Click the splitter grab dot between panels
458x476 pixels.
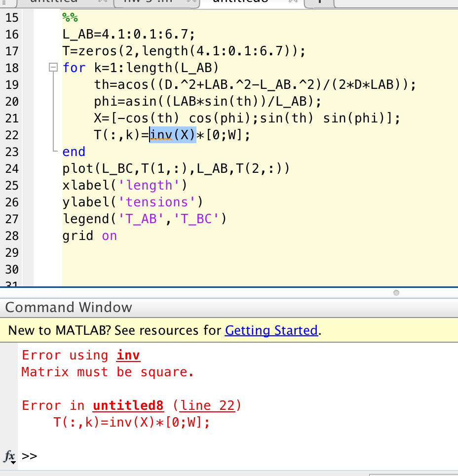tap(396, 293)
